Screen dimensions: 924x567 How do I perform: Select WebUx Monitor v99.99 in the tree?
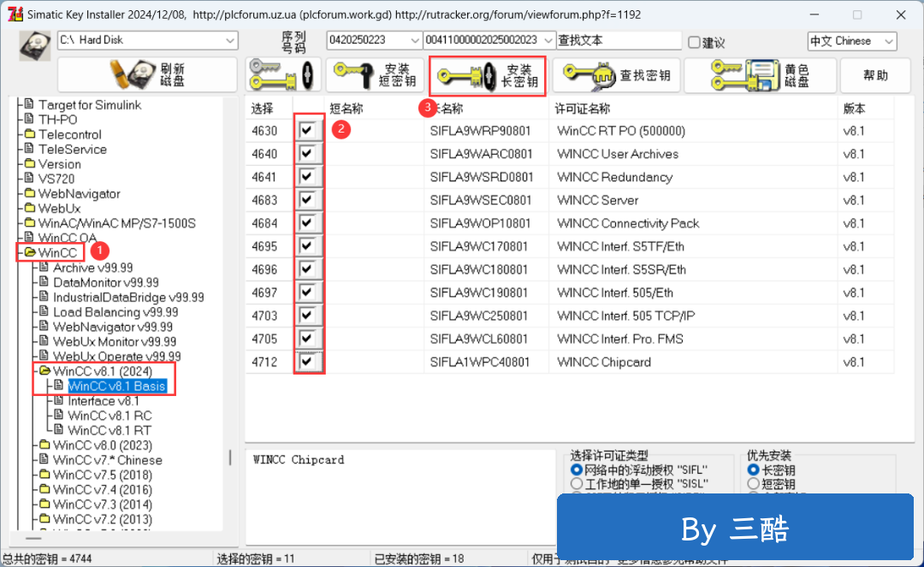[x=115, y=341]
